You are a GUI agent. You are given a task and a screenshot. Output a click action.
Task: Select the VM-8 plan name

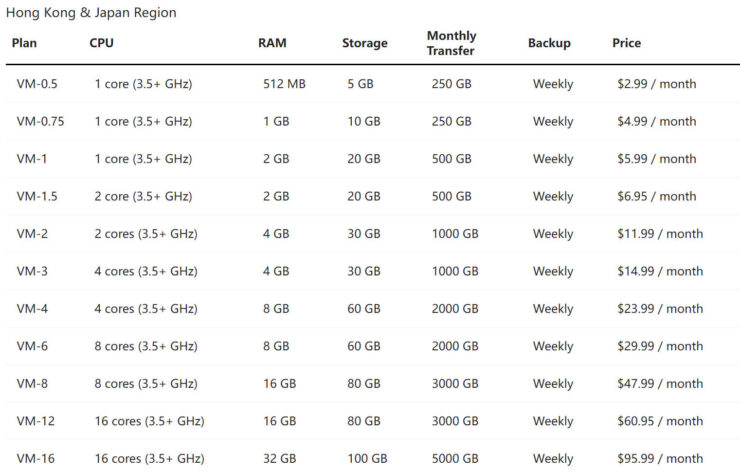pyautogui.click(x=32, y=384)
